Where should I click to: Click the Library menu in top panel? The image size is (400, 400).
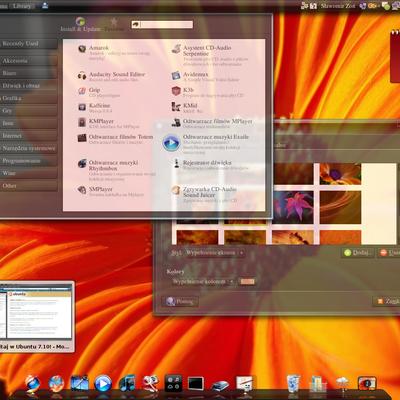click(x=22, y=6)
